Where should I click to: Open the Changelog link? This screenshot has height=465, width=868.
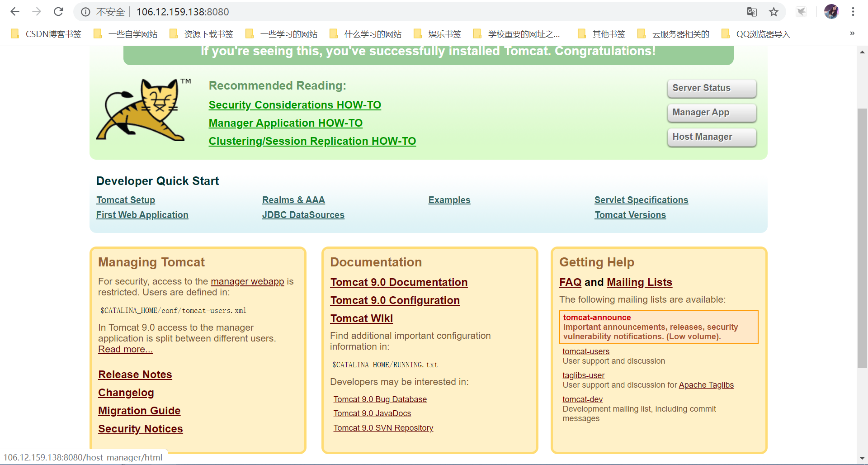coord(126,393)
